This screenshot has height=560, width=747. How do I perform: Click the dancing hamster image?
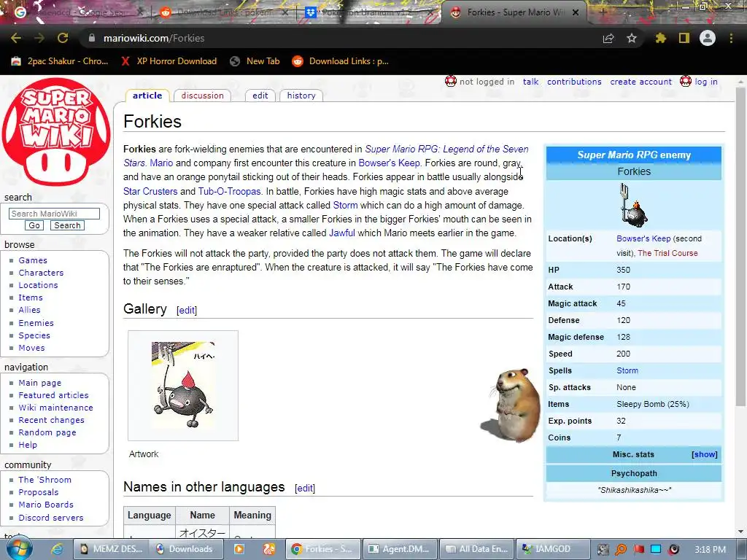coord(512,405)
